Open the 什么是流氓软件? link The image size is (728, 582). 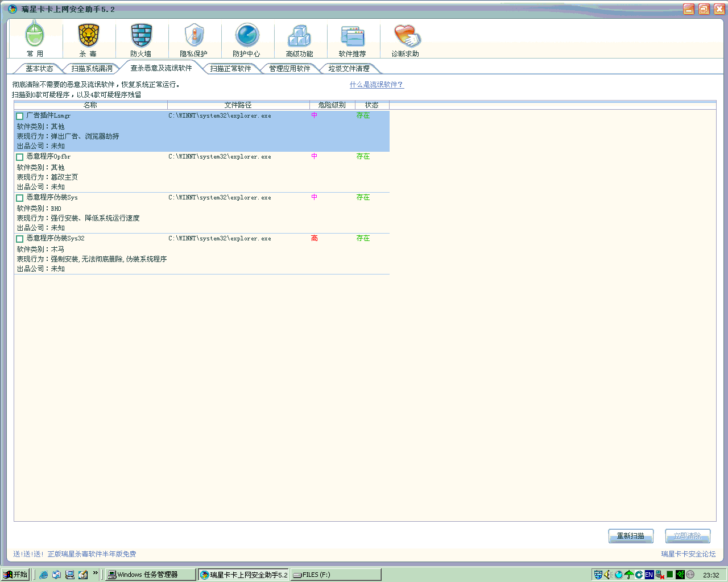click(376, 85)
